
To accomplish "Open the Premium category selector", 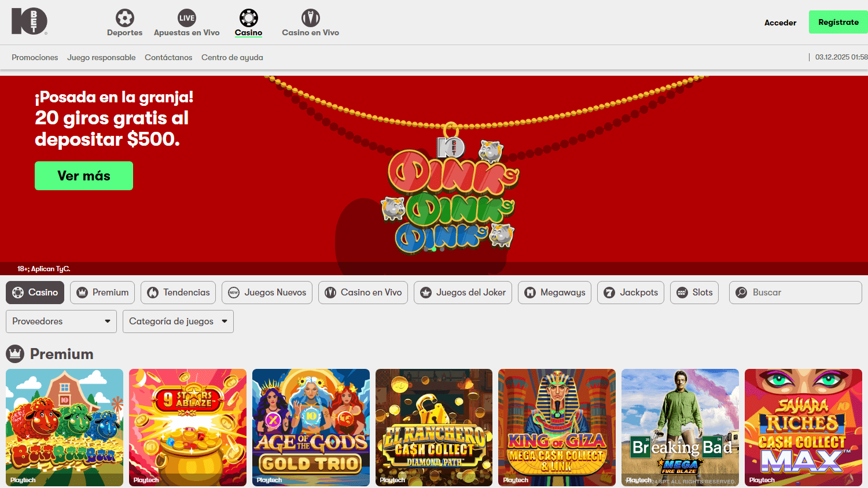I will 102,293.
